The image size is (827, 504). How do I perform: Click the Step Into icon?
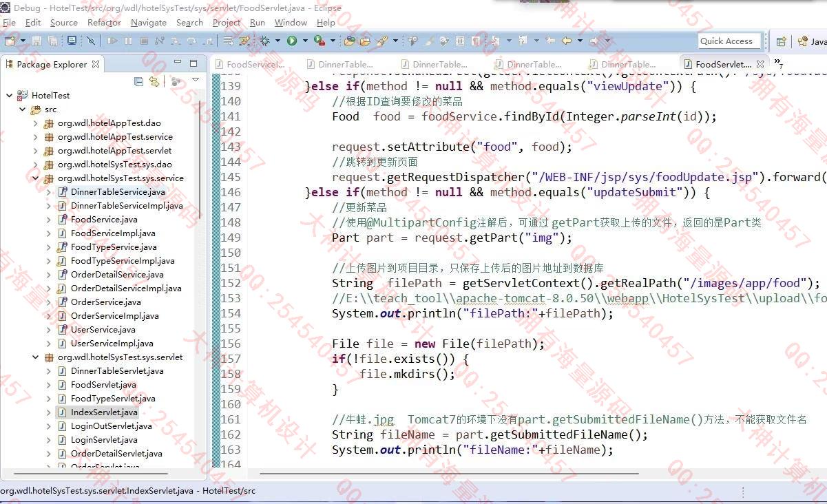[176, 41]
